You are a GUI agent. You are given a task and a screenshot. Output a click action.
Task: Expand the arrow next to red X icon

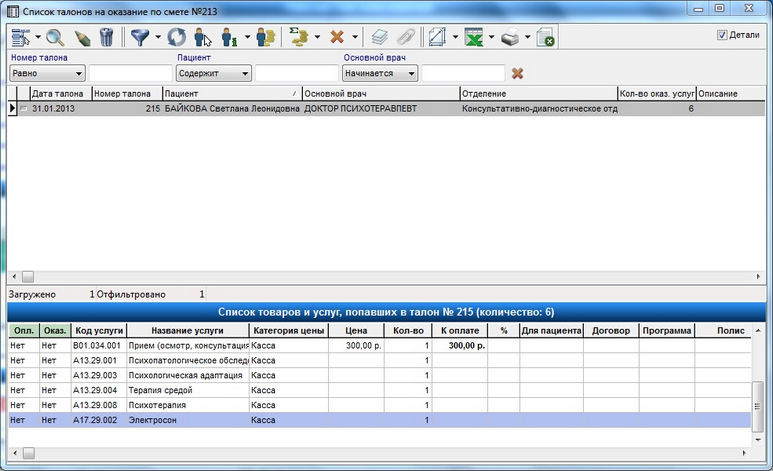[354, 37]
